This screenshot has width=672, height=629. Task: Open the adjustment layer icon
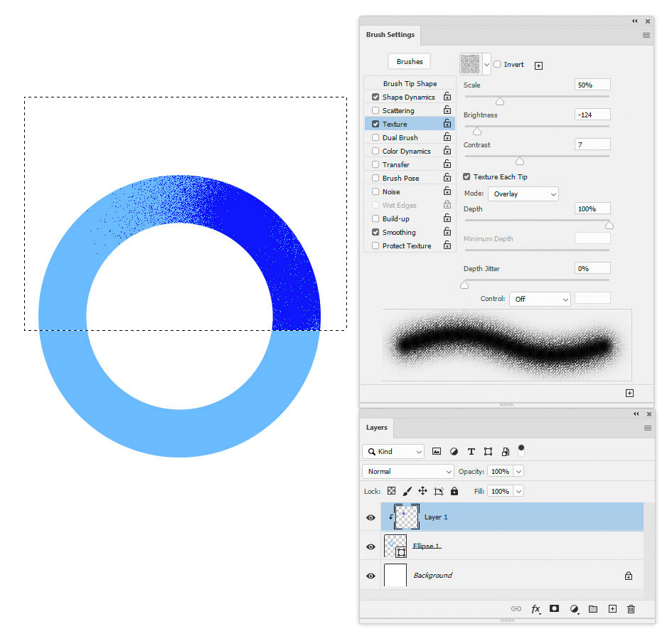[x=574, y=609]
